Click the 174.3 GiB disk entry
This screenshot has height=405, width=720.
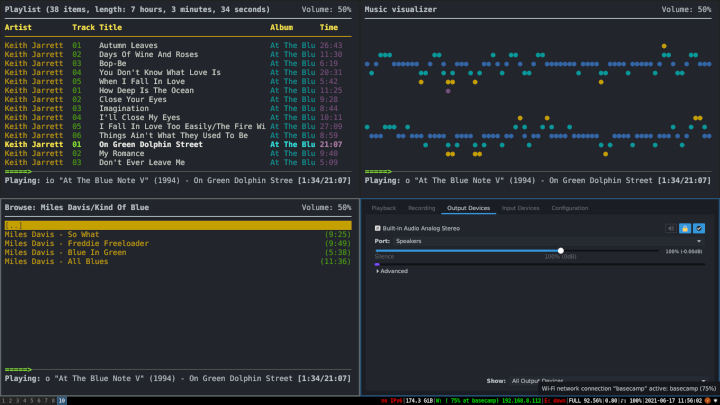point(417,401)
